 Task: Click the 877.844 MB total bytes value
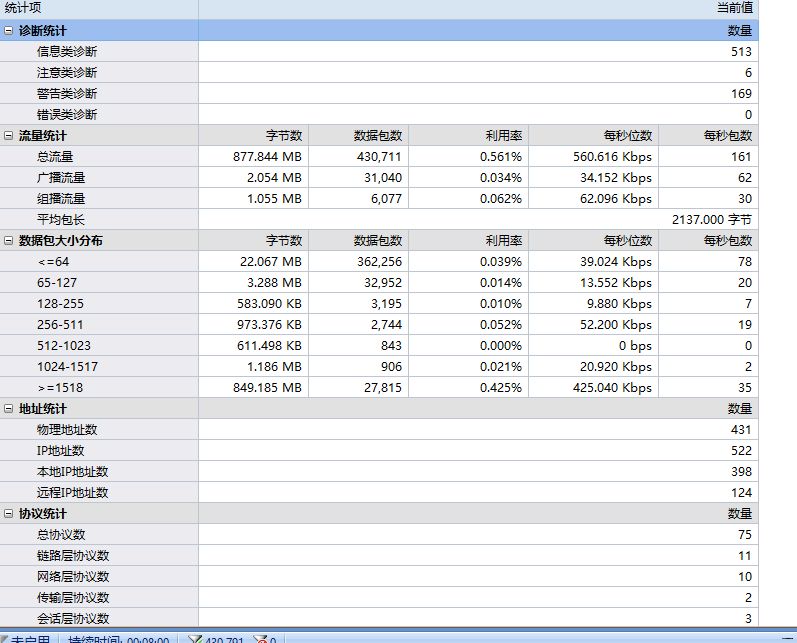pyautogui.click(x=267, y=157)
